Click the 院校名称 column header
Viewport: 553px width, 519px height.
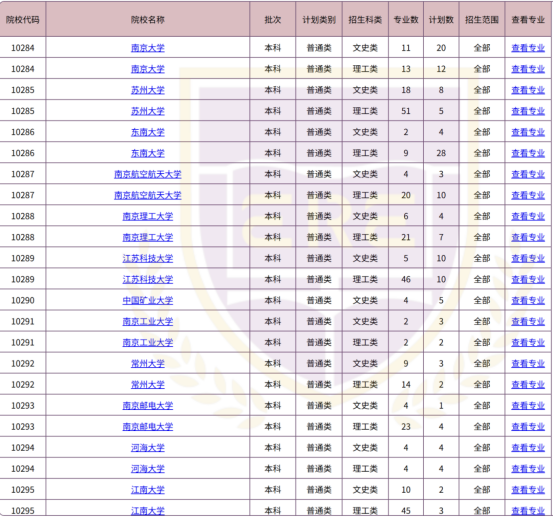147,20
